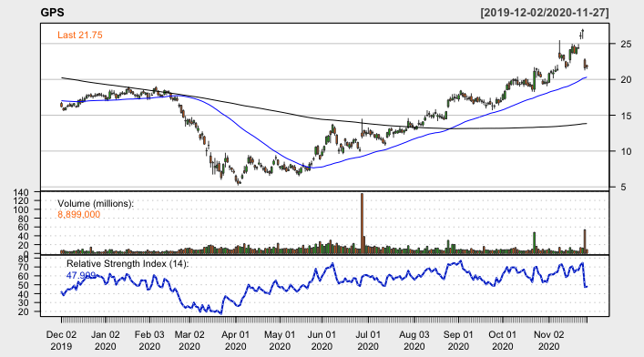644x357 pixels.
Task: Click the RSI axis label 30
Action: [x=24, y=302]
